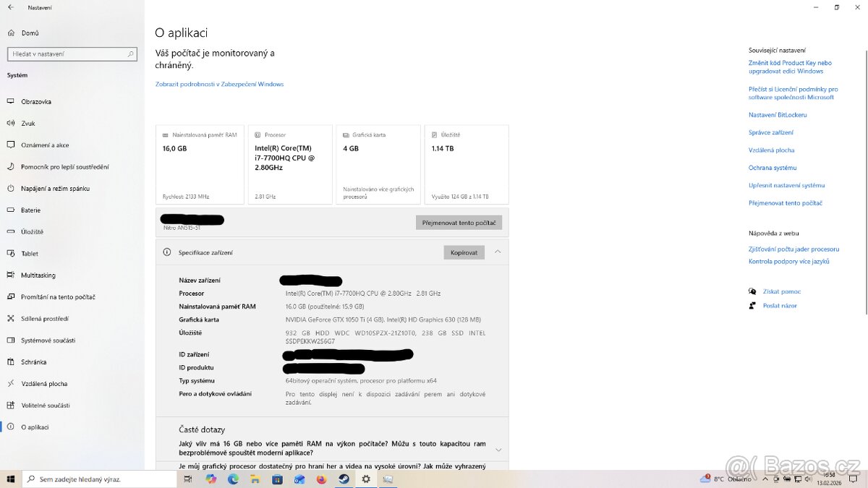868x488 pixels.
Task: Open Microsoft Store from the taskbar
Action: (x=277, y=479)
